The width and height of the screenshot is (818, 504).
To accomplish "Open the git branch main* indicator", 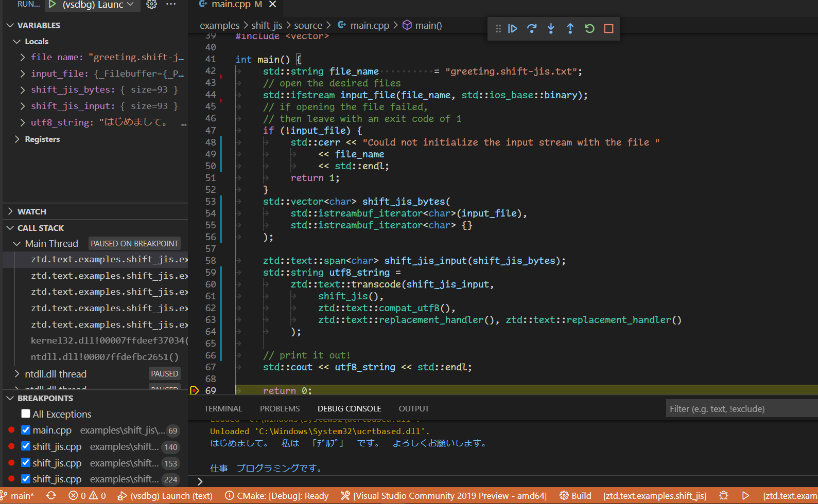I will pyautogui.click(x=18, y=496).
